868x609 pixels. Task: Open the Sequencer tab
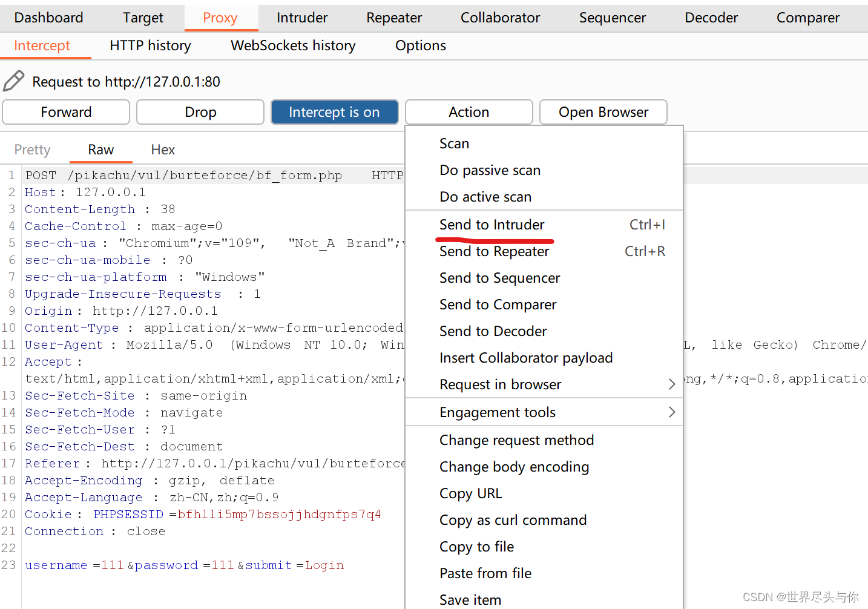[x=613, y=18]
